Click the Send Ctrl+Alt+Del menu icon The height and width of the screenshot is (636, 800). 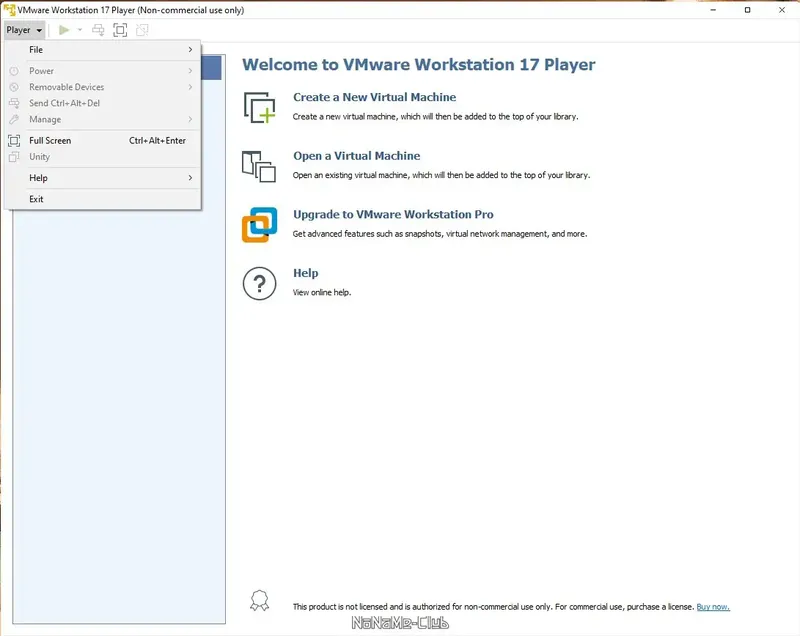14,103
